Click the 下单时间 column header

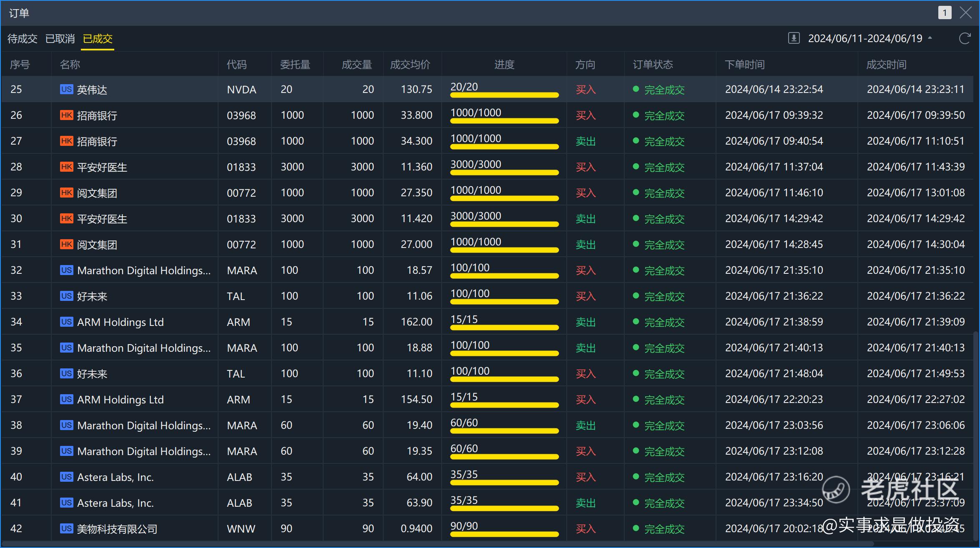[x=745, y=65]
